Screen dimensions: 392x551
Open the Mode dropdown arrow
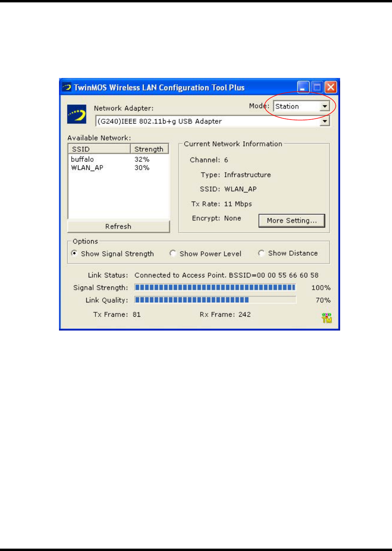click(325, 106)
